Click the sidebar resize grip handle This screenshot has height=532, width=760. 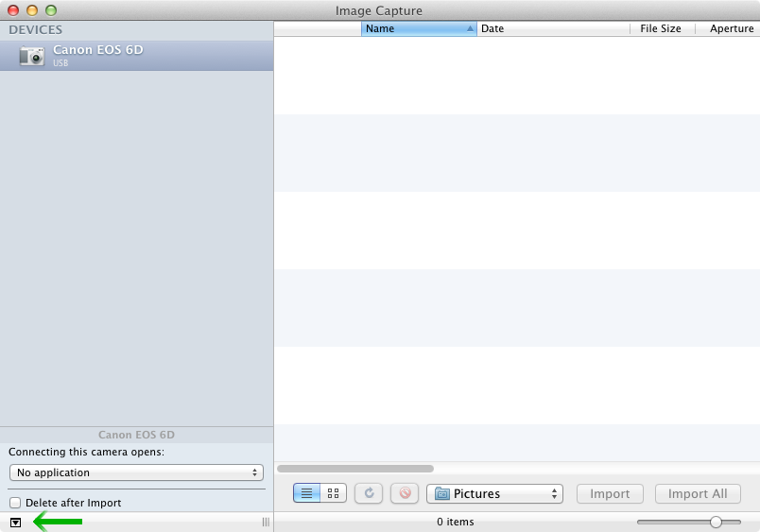point(266,522)
